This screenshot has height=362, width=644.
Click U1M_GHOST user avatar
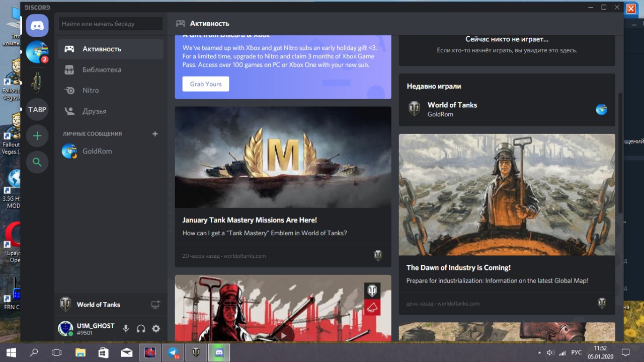click(65, 328)
